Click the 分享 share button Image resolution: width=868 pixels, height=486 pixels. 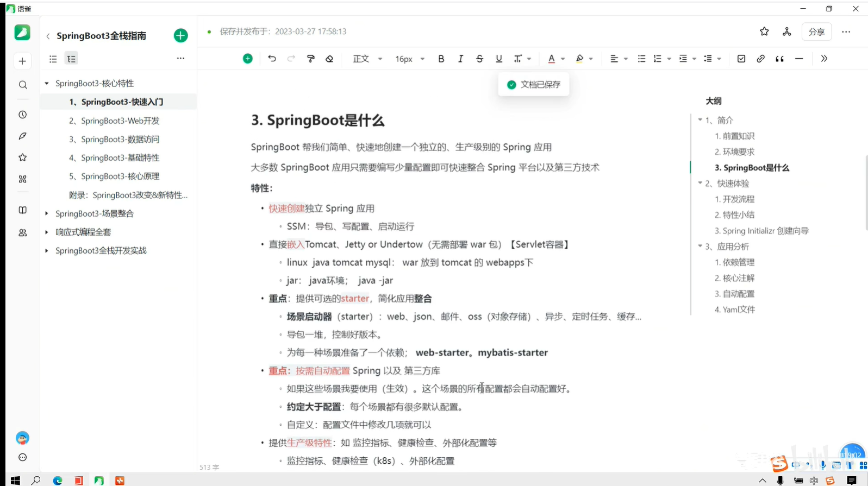pyautogui.click(x=816, y=31)
